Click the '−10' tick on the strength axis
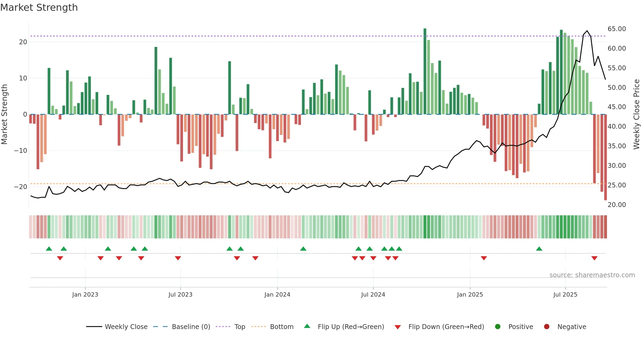The height and width of the screenshot is (362, 644). point(21,151)
